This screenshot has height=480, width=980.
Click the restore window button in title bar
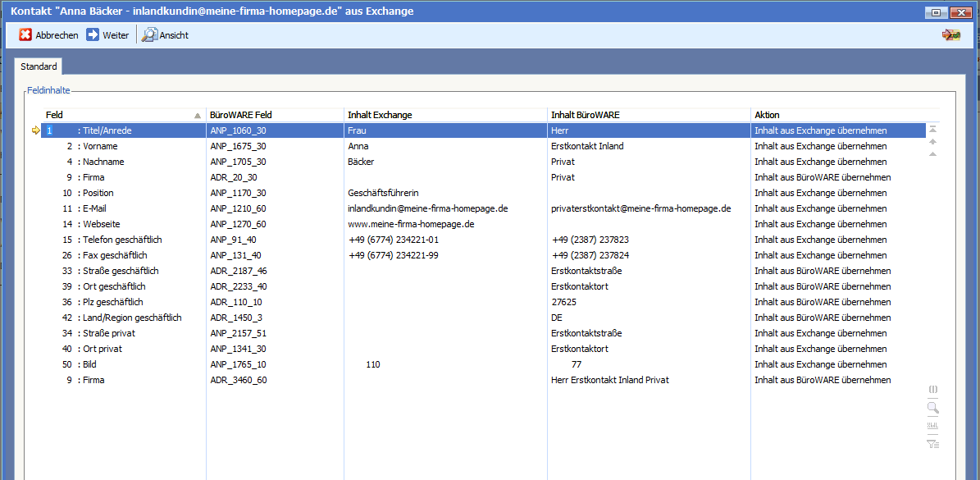point(936,12)
